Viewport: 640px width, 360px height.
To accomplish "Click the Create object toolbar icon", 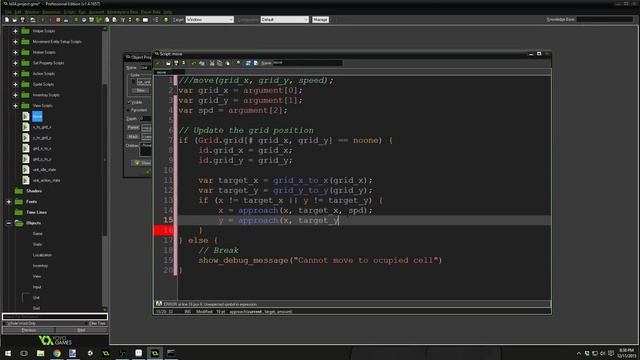I will pos(138,20).
